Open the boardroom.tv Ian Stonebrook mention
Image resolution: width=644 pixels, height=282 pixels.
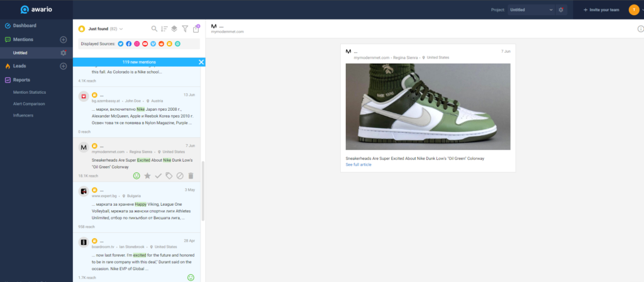click(136, 257)
